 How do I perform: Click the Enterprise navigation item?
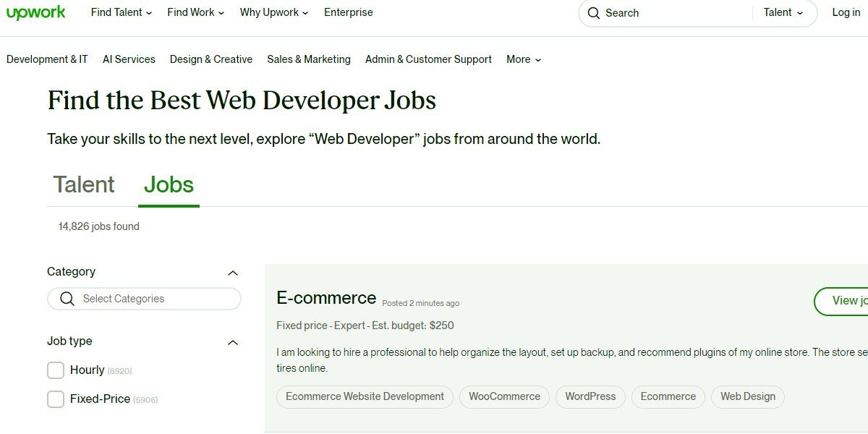tap(349, 12)
